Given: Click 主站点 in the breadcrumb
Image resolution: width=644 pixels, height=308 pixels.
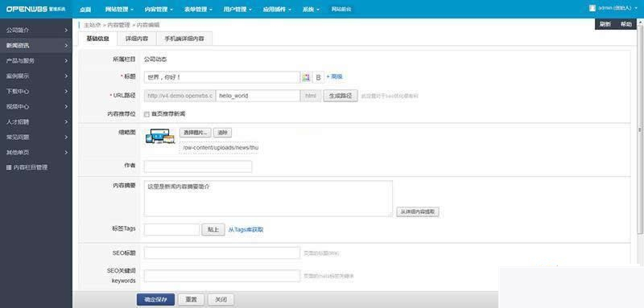Looking at the screenshot, I should [x=93, y=25].
